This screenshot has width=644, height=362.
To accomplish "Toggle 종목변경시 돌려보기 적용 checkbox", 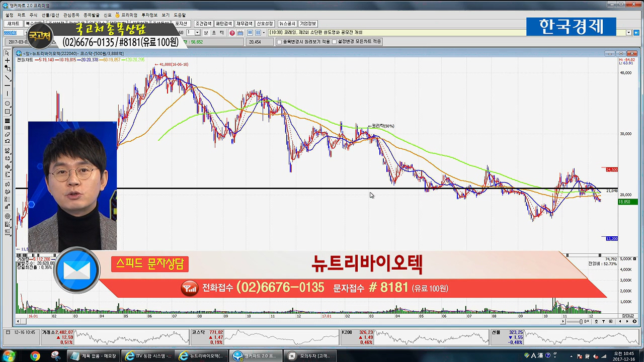I will pyautogui.click(x=279, y=42).
